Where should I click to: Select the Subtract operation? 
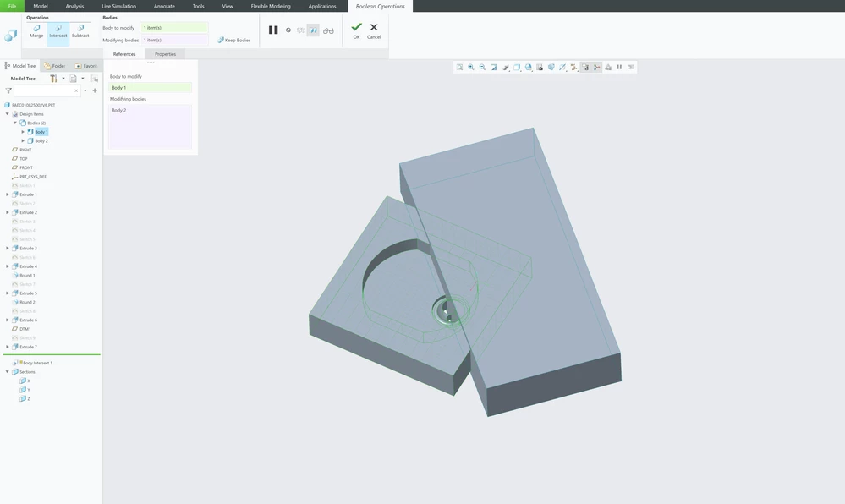click(80, 31)
